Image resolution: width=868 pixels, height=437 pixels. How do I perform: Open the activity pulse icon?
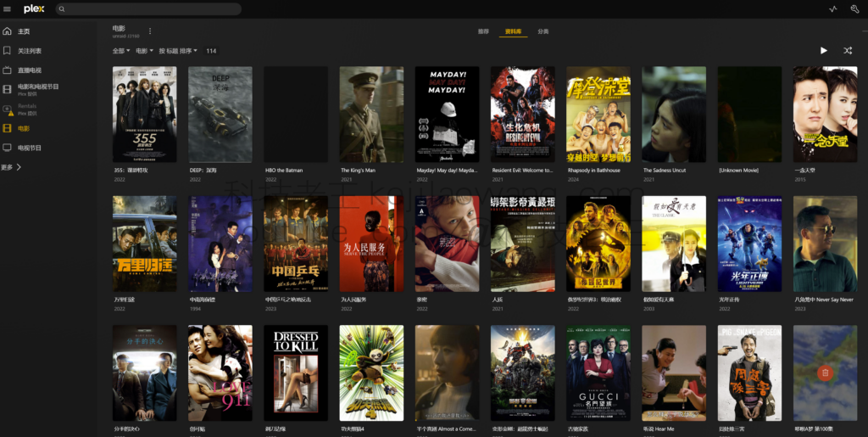833,8
